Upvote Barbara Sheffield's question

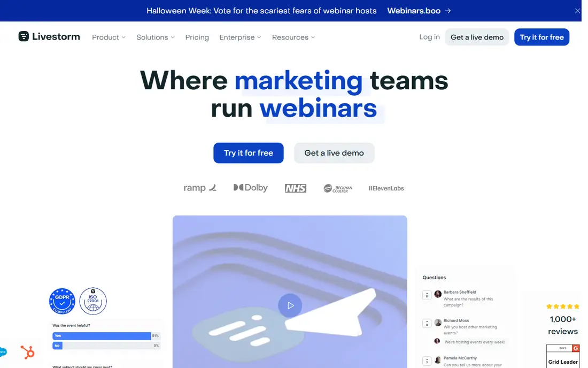pos(427,295)
